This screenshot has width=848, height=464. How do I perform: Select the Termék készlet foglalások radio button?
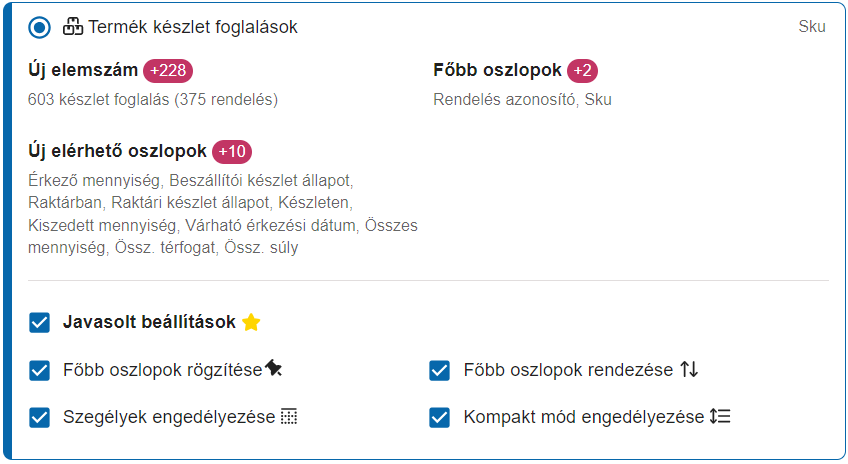coord(39,27)
